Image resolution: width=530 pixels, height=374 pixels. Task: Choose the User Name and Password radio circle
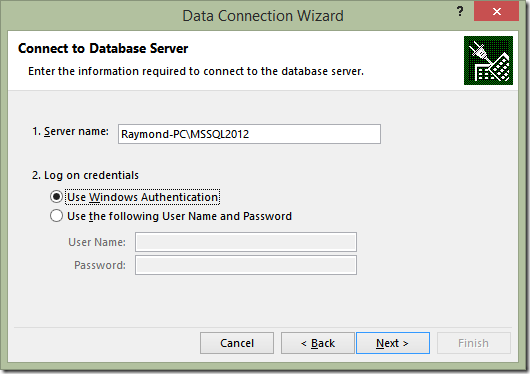coord(56,216)
